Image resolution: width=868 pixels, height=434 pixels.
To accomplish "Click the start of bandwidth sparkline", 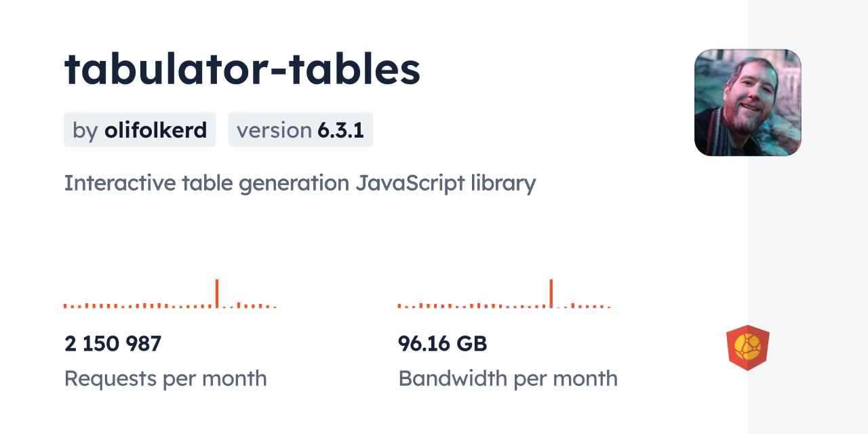I will [399, 306].
